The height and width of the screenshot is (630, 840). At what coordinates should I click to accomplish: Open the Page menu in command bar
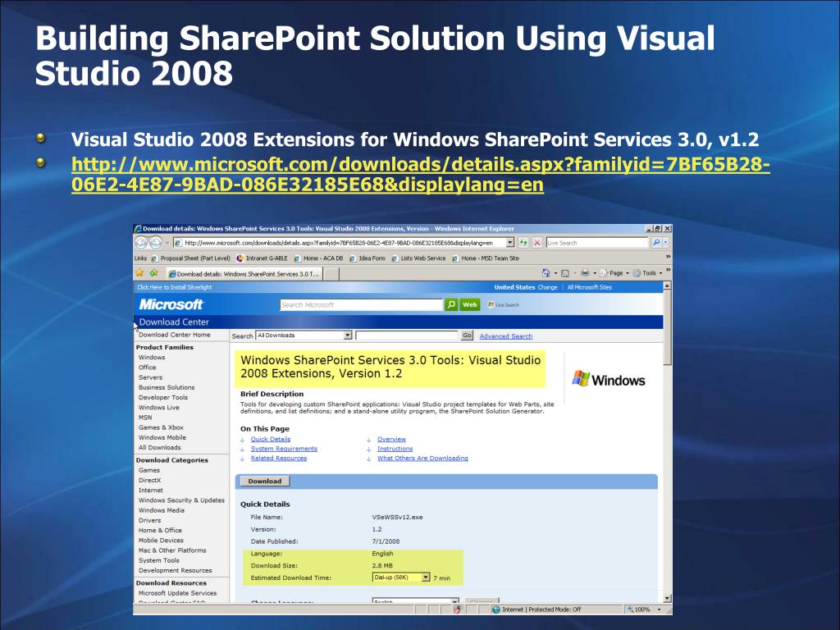coord(614,273)
